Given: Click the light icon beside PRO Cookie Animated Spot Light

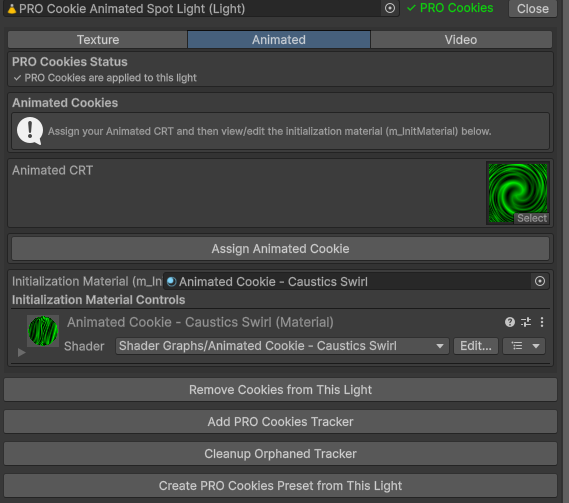Looking at the screenshot, I should point(12,9).
